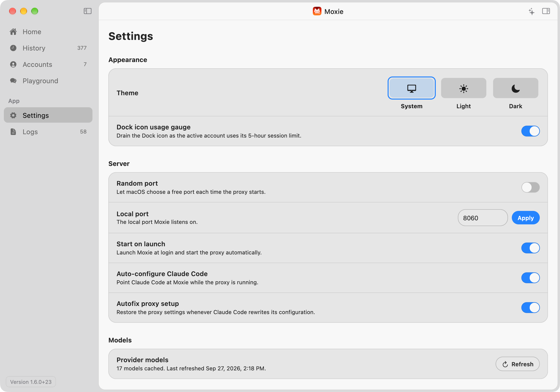This screenshot has width=560, height=392.
Task: Click the 'Dock icon usage gauge' label
Action: pos(153,127)
